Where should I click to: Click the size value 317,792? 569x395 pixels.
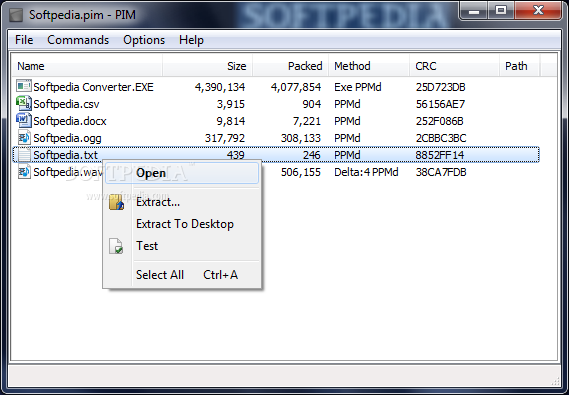point(225,138)
